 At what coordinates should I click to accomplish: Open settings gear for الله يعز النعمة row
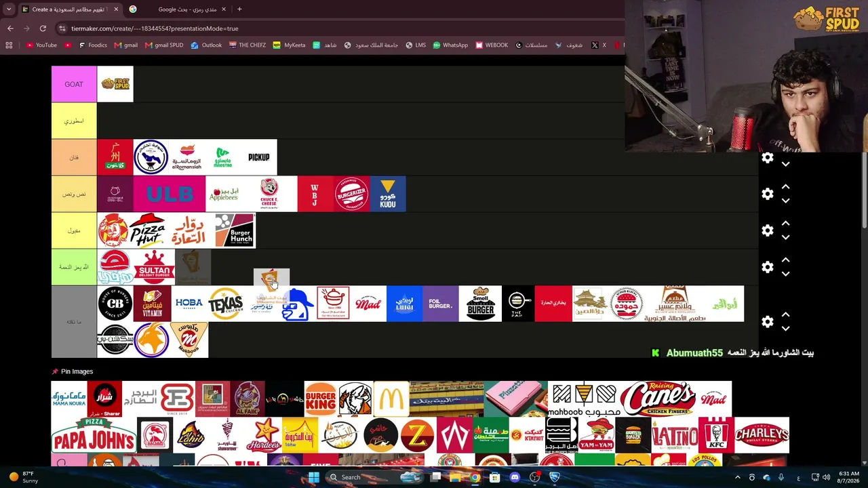767,268
